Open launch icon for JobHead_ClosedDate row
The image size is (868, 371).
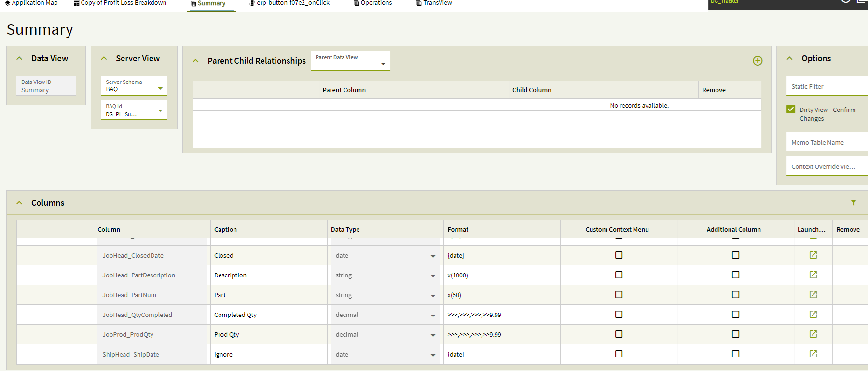813,255
